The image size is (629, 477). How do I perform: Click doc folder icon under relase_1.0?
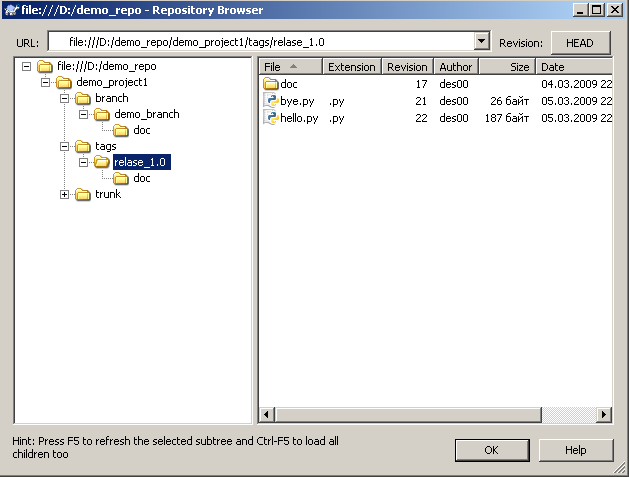pos(121,178)
